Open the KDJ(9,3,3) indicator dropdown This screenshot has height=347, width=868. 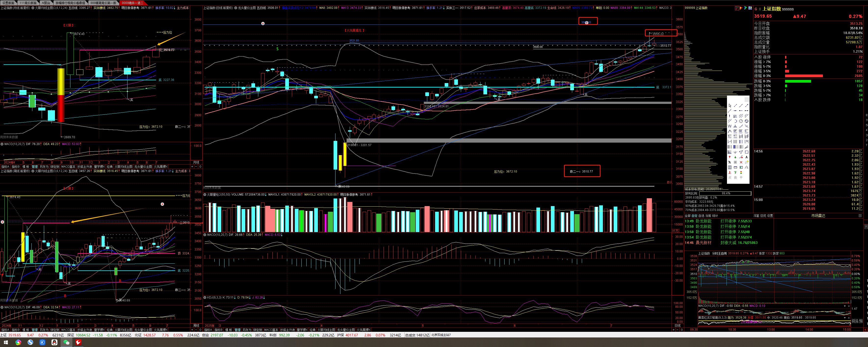pos(205,297)
